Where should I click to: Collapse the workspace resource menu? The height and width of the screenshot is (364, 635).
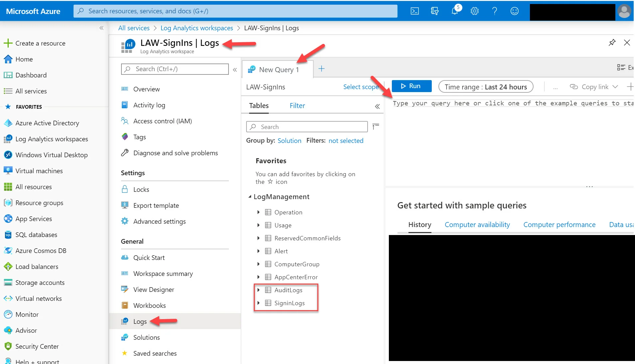coord(235,69)
